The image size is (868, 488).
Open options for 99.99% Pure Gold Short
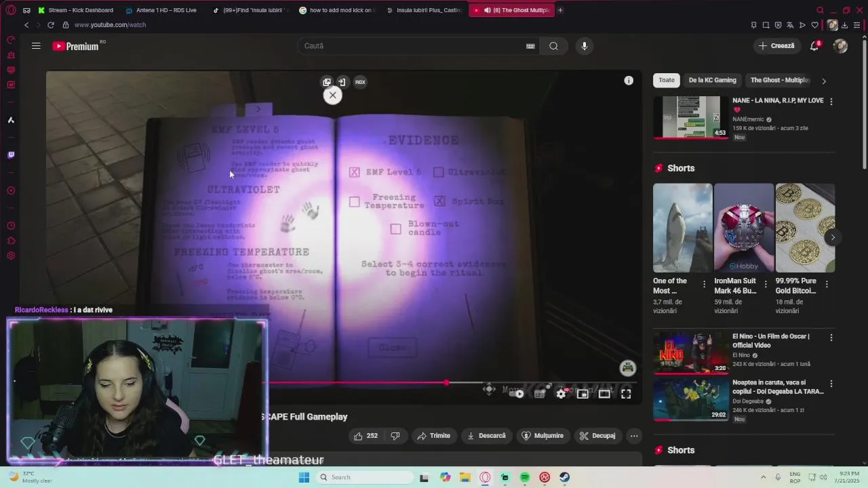pyautogui.click(x=827, y=285)
